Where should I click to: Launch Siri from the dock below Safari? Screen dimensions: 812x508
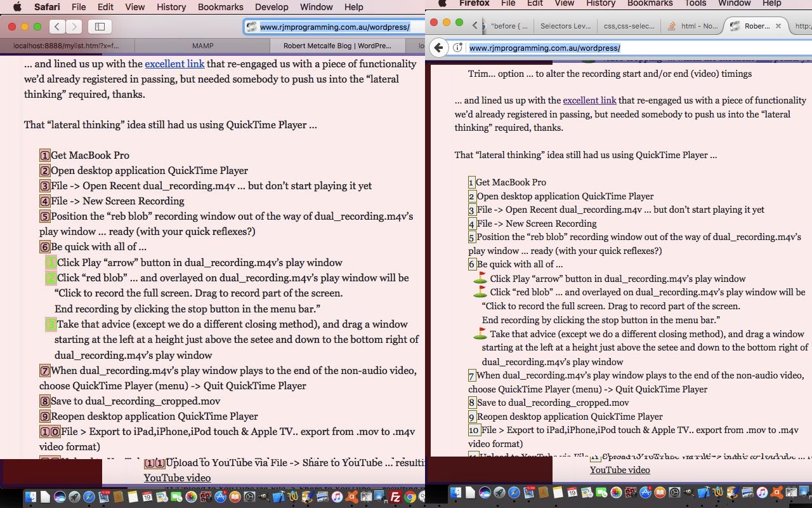tap(60, 497)
